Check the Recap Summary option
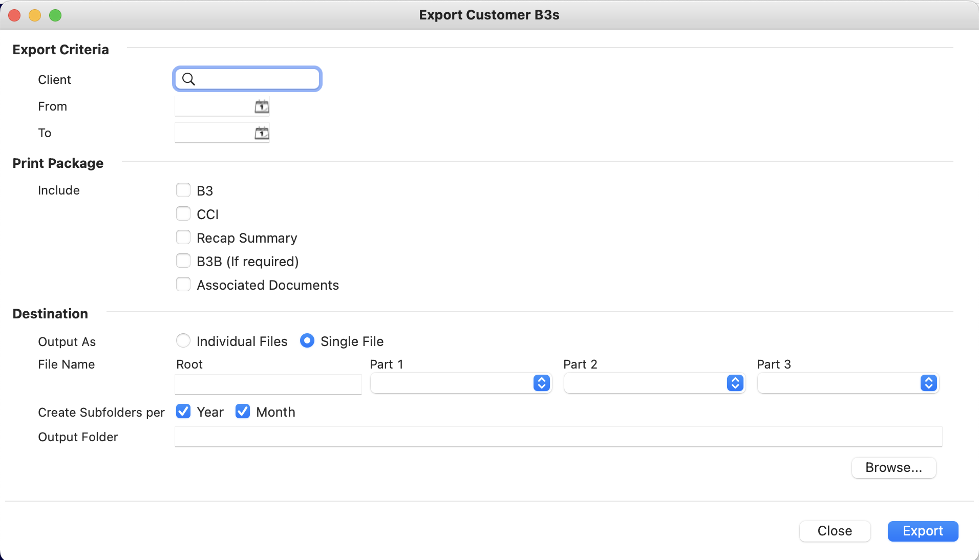The image size is (979, 560). [x=183, y=238]
